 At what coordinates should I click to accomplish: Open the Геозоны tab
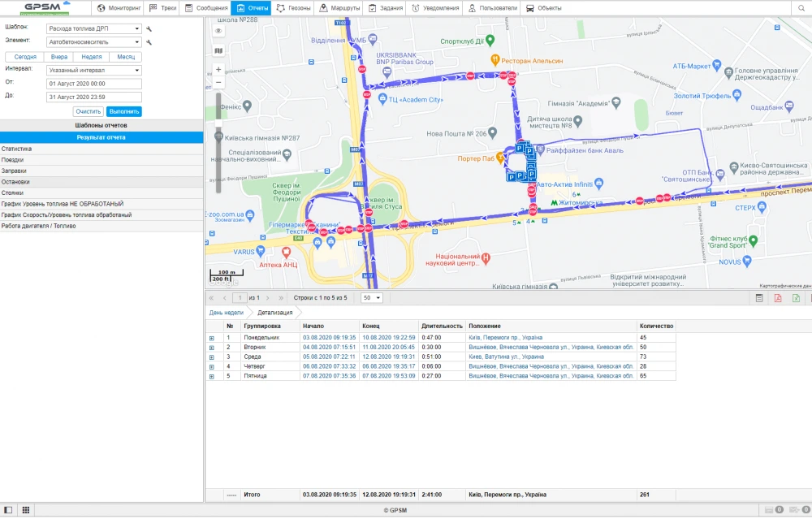point(294,8)
